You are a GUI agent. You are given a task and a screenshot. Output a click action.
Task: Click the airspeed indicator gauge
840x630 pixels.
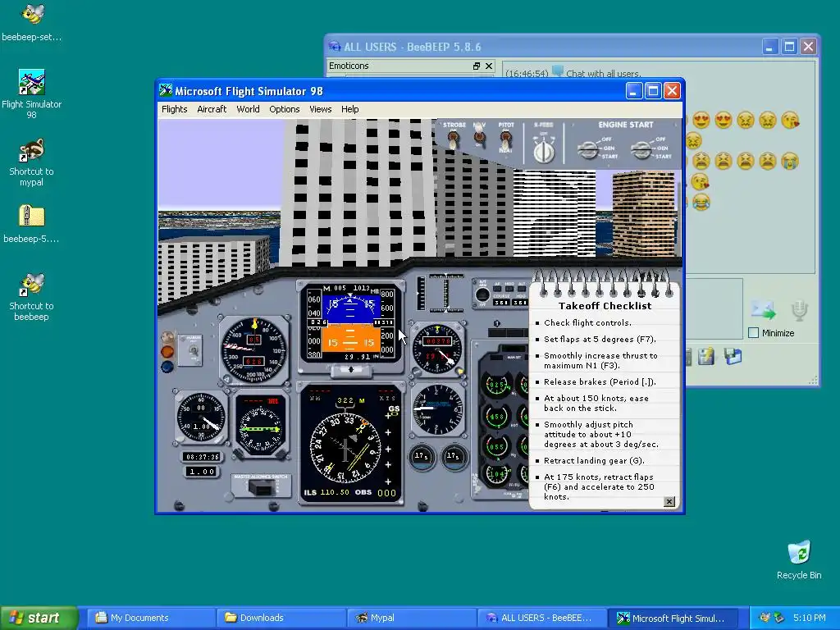pos(254,349)
